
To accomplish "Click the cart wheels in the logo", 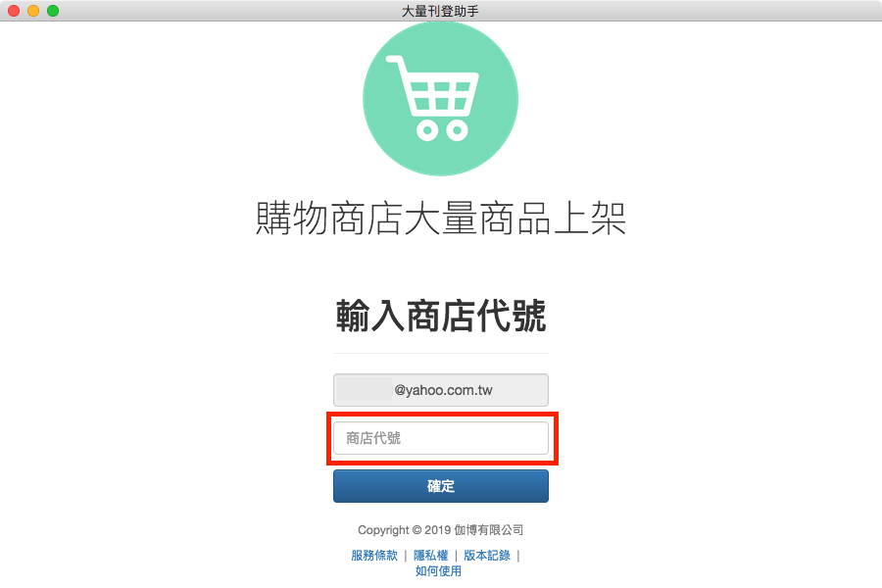I will [x=442, y=130].
